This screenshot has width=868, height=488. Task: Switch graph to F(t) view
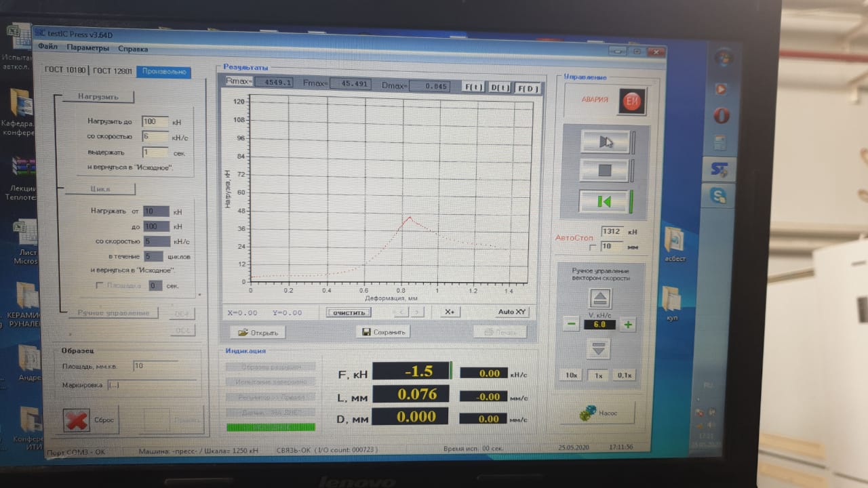pos(473,87)
